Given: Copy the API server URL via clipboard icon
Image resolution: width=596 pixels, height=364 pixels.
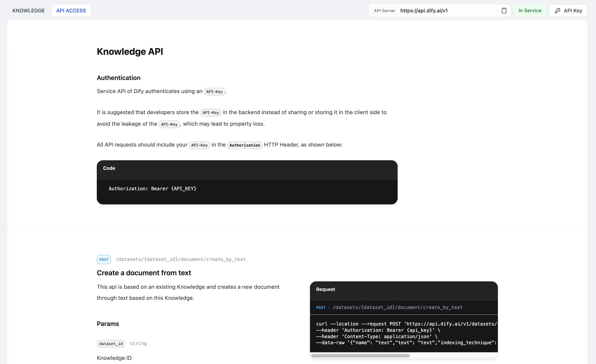Looking at the screenshot, I should pos(504,11).
